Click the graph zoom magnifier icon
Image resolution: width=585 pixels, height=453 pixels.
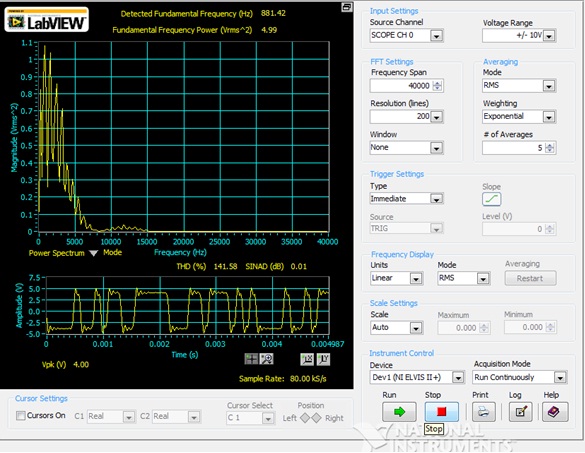(266, 359)
